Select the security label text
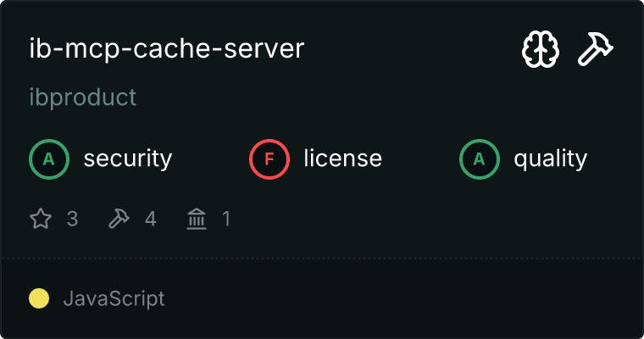Screen dimensions: 644x339 pyautogui.click(x=127, y=158)
